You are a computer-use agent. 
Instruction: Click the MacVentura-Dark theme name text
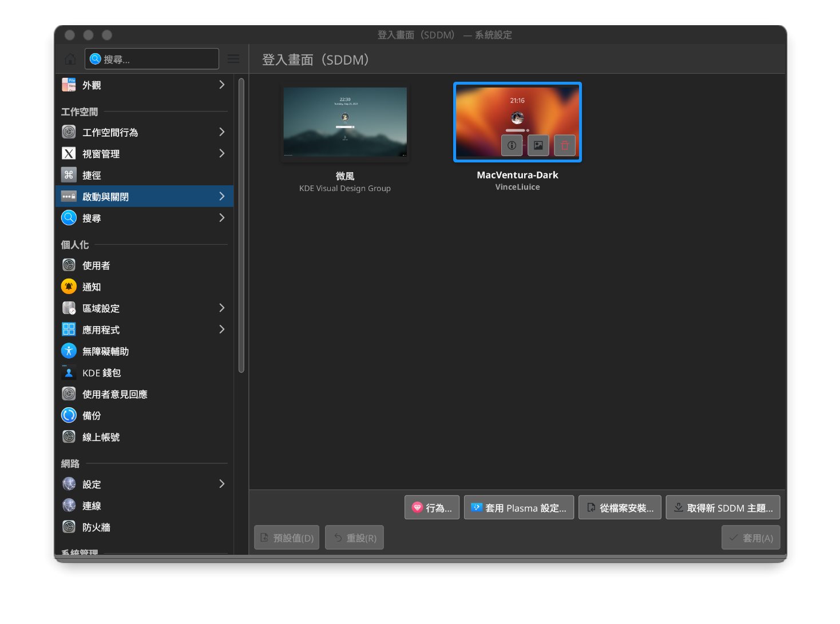click(517, 175)
